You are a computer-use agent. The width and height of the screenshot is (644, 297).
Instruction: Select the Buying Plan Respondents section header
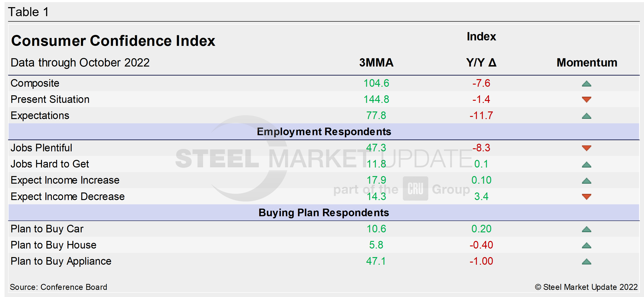(324, 213)
